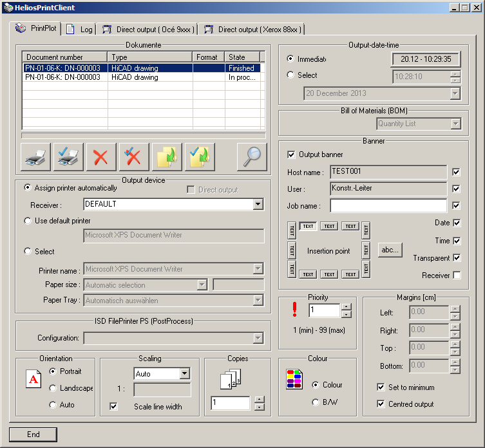The height and width of the screenshot is (448, 485).
Task: Toggle the Host name checkbox
Action: pyautogui.click(x=456, y=173)
